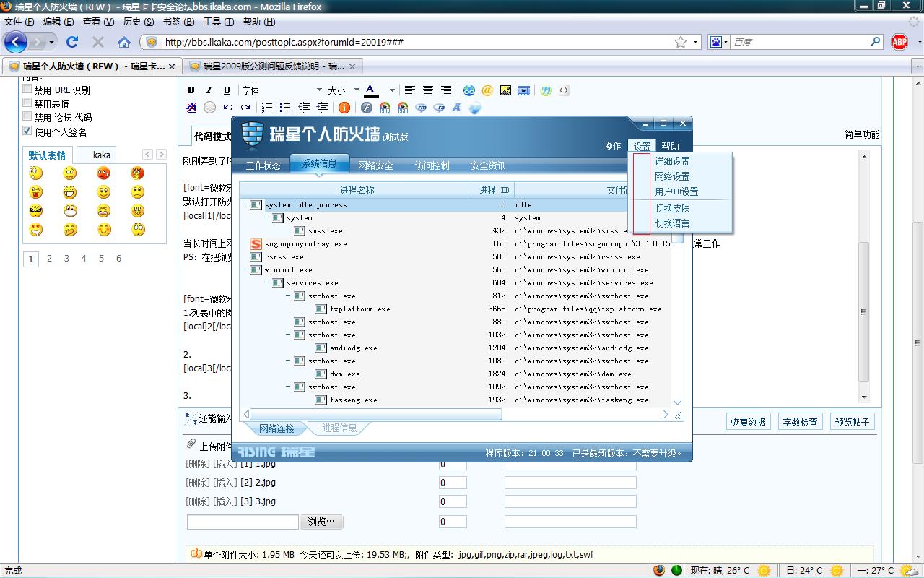Screen dimensions: 924x578
Task: Toggle bold formatting in post editor
Action: (x=191, y=90)
